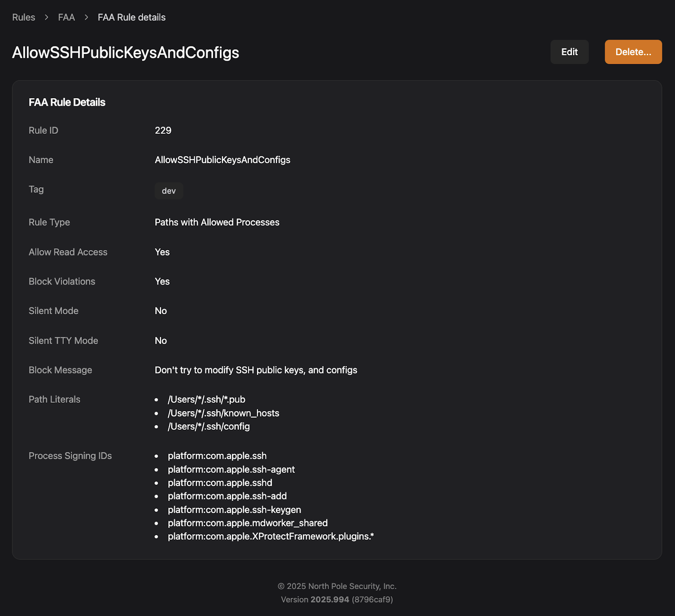675x616 pixels.
Task: Click the com.apple.ssh-agent signing ID
Action: click(x=231, y=469)
